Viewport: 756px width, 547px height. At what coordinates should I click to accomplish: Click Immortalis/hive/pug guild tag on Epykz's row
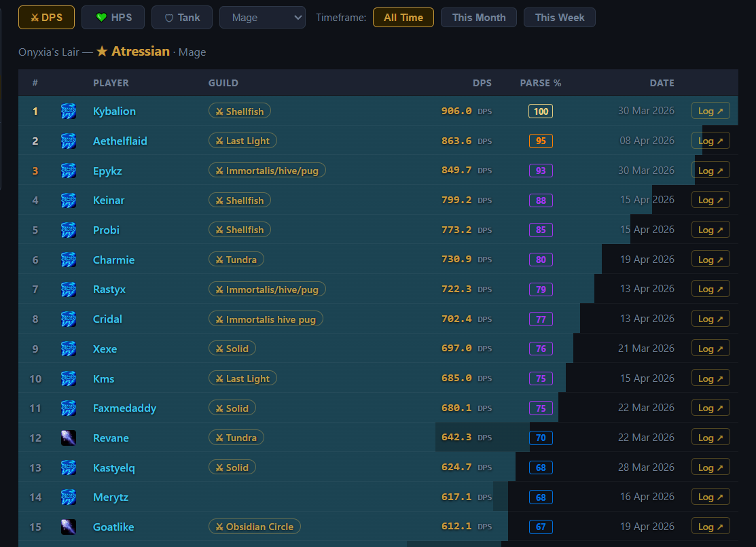pyautogui.click(x=267, y=171)
